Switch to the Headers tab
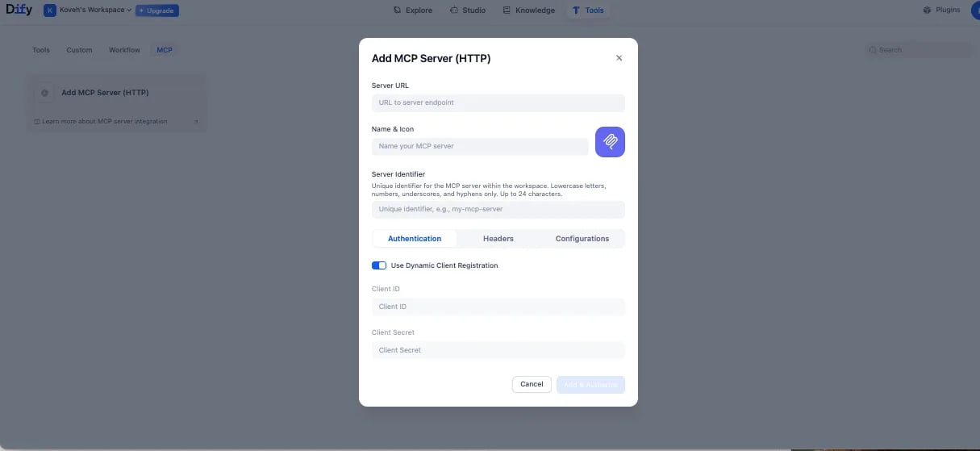Viewport: 980px width, 451px height. 498,239
